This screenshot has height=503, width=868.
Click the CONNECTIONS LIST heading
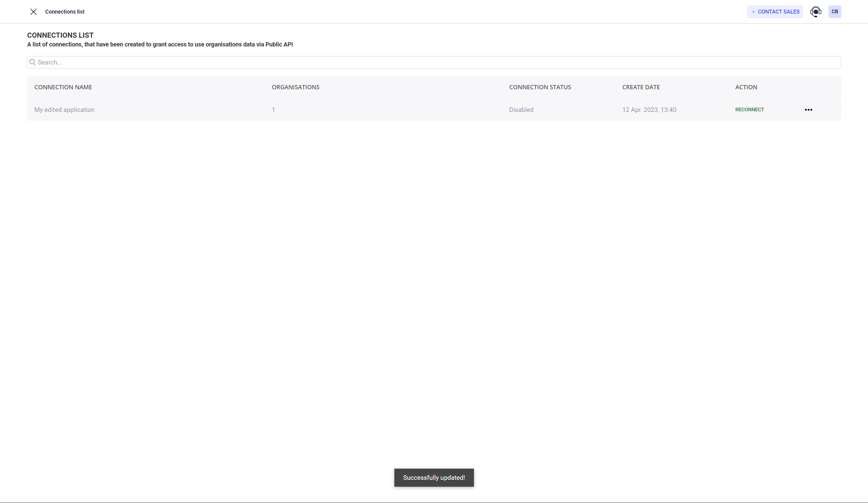tap(60, 35)
